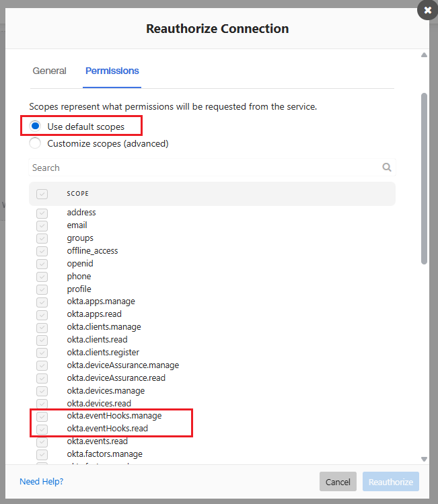Focus the scope Search field
This screenshot has width=438, height=504.
click(212, 168)
